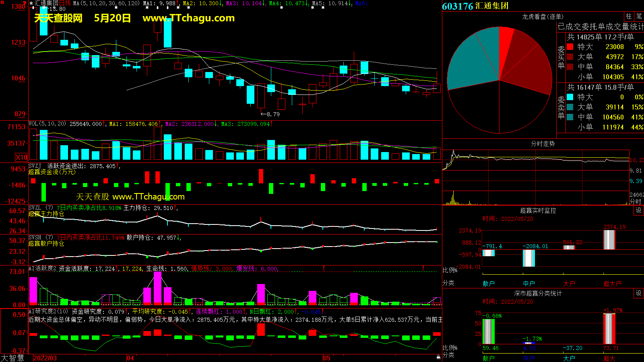
Task: Click the 超大户 bar in 超赢实时监控
Action: click(609, 240)
